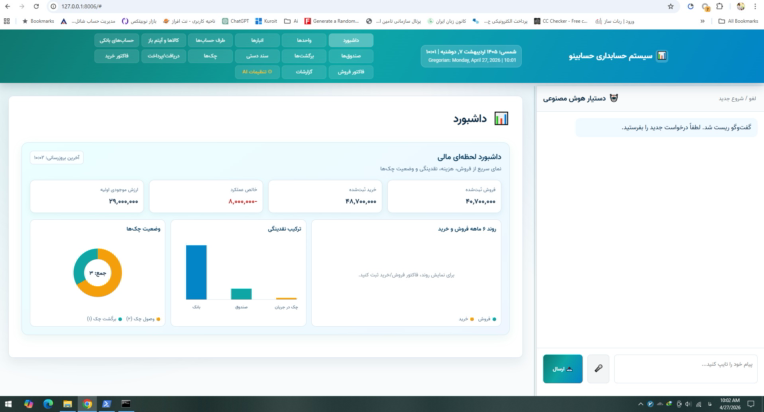Click the ارزش موجودی اولیه card

coord(87,196)
